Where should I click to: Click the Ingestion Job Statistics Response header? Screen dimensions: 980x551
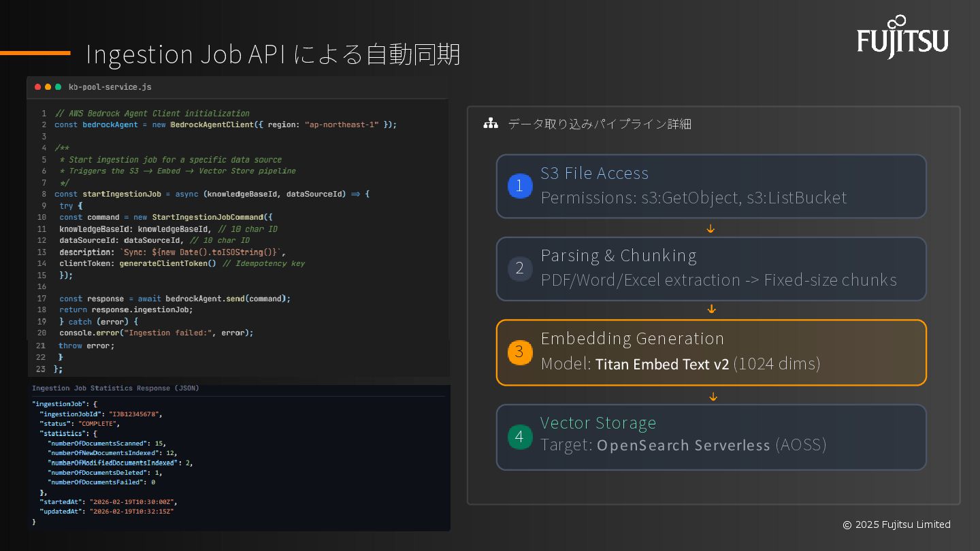pyautogui.click(x=116, y=388)
